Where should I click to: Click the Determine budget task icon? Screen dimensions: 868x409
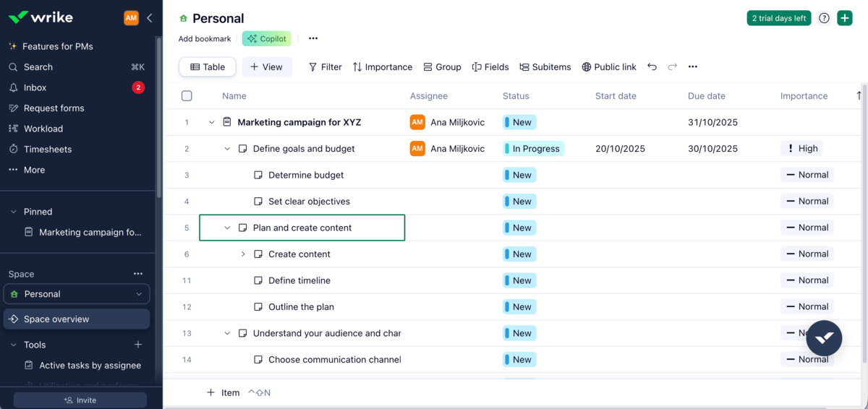[x=258, y=175]
